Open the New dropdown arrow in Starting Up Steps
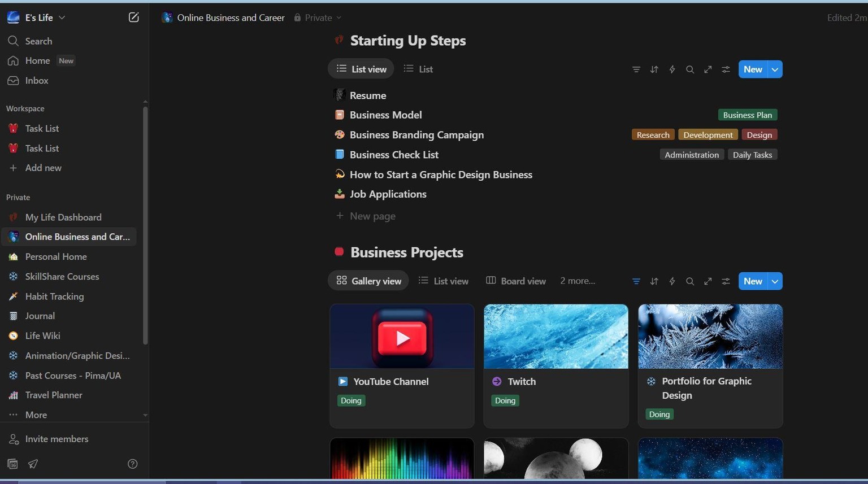 coord(775,69)
